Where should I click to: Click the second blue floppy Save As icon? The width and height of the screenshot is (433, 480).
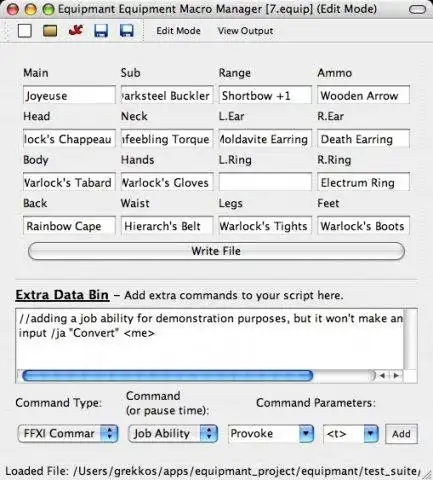click(127, 31)
